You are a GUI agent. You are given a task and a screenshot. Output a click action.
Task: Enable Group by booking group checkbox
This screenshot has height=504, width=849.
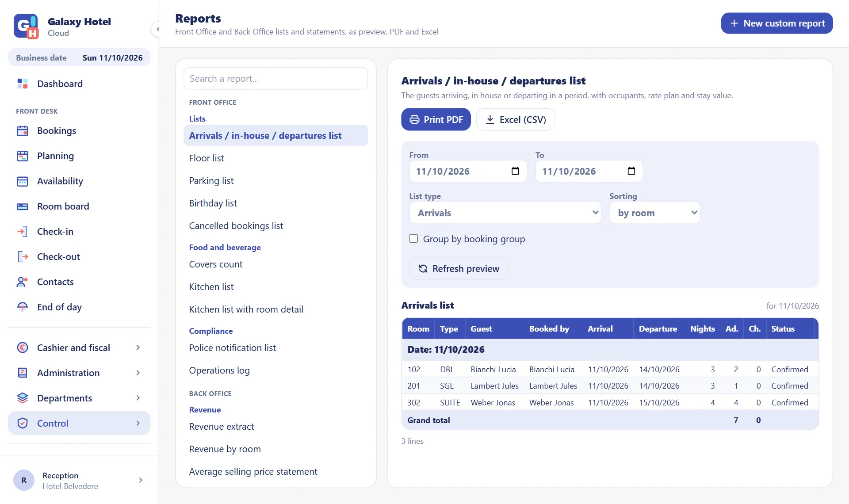413,239
